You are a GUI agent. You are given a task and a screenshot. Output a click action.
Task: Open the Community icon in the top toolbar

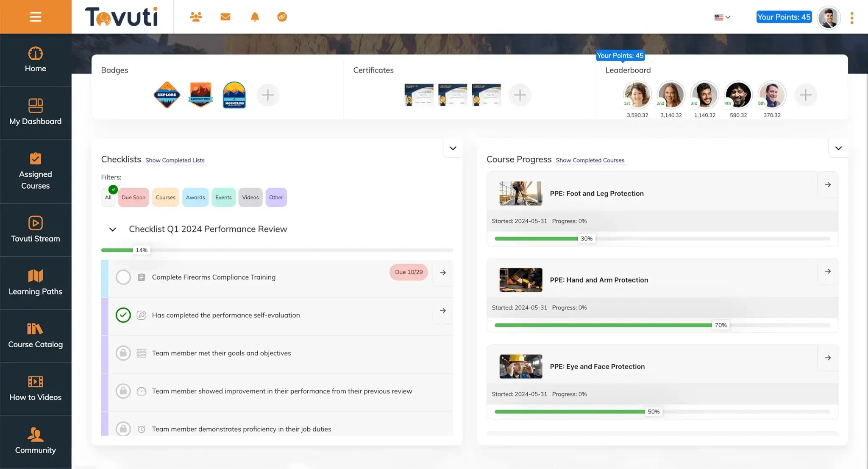tap(196, 17)
